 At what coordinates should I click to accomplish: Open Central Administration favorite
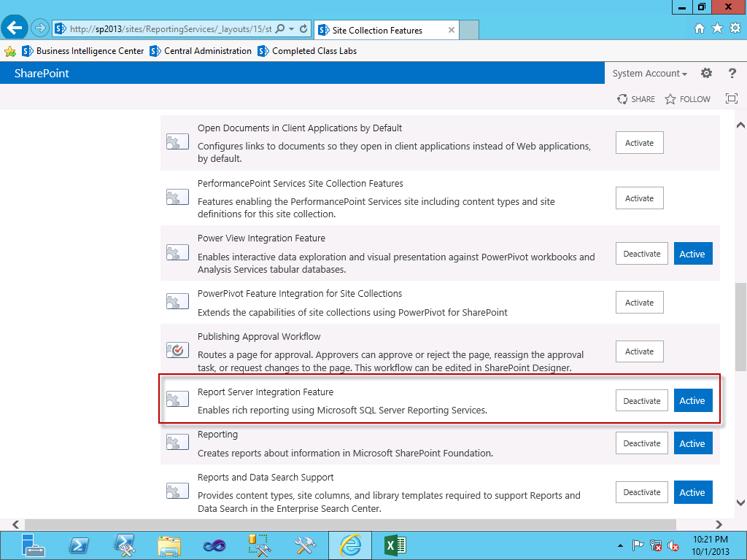click(201, 51)
